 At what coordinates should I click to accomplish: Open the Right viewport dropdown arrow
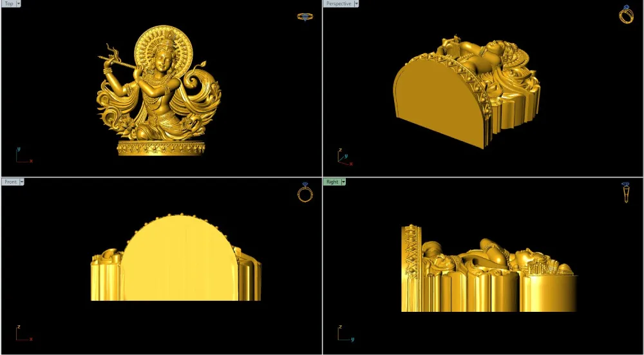coord(343,182)
